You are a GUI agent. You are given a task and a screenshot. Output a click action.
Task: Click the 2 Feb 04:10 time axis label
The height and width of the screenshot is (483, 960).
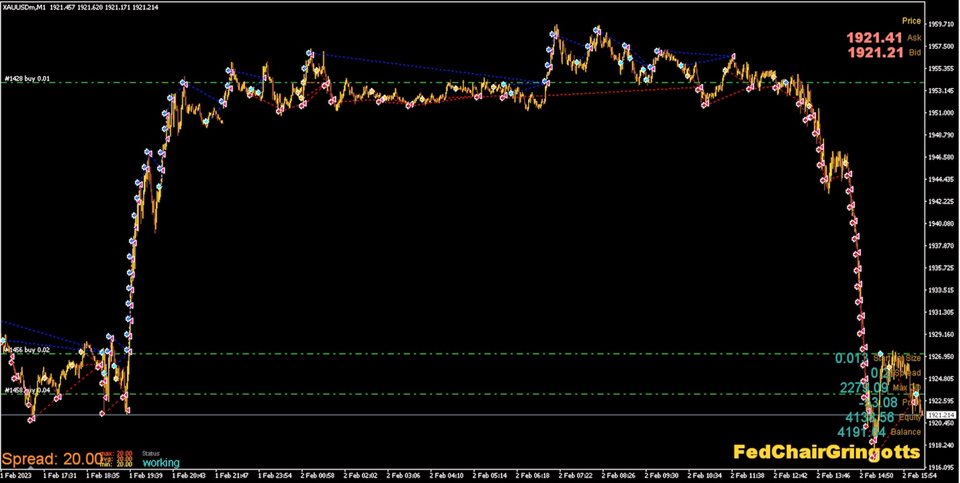(448, 475)
